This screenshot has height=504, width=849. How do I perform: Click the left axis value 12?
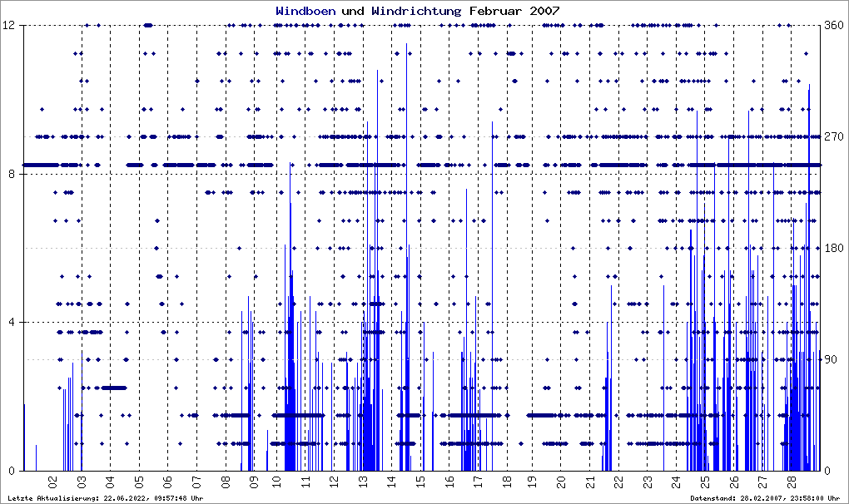(10, 26)
